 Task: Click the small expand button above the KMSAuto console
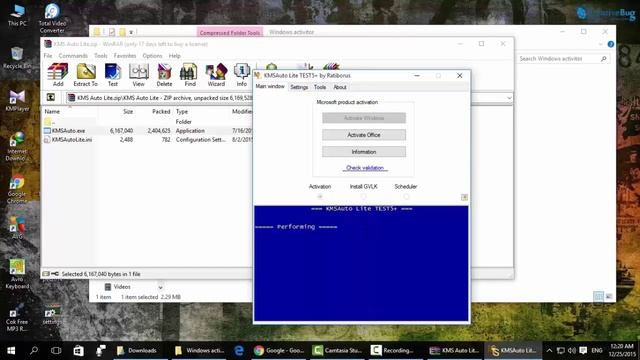(464, 197)
